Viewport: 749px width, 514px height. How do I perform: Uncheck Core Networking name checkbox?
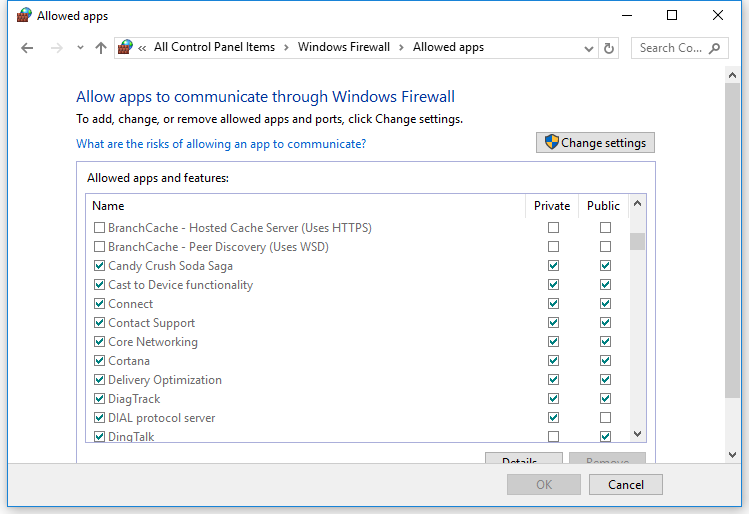(99, 342)
